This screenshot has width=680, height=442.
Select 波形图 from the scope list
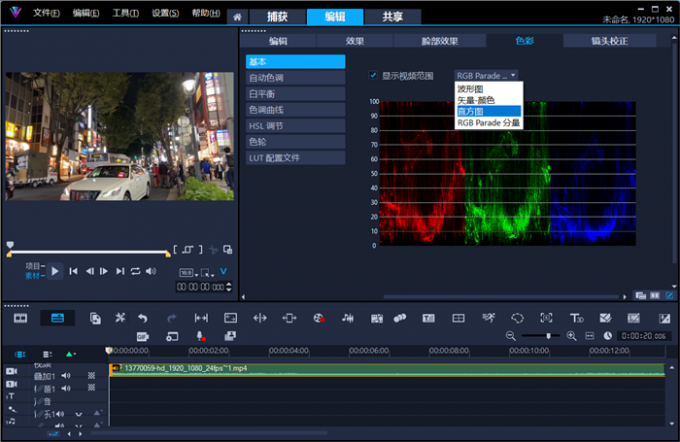pos(470,89)
